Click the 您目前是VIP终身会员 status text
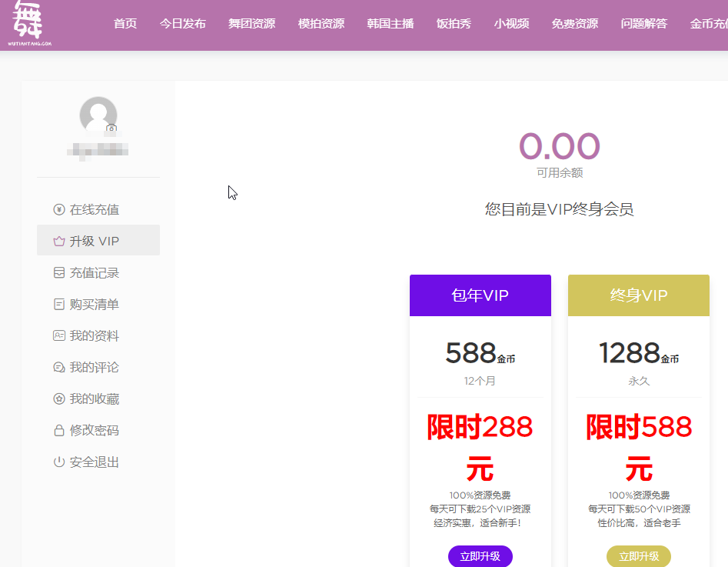Viewport: 728px width, 567px height. point(560,209)
